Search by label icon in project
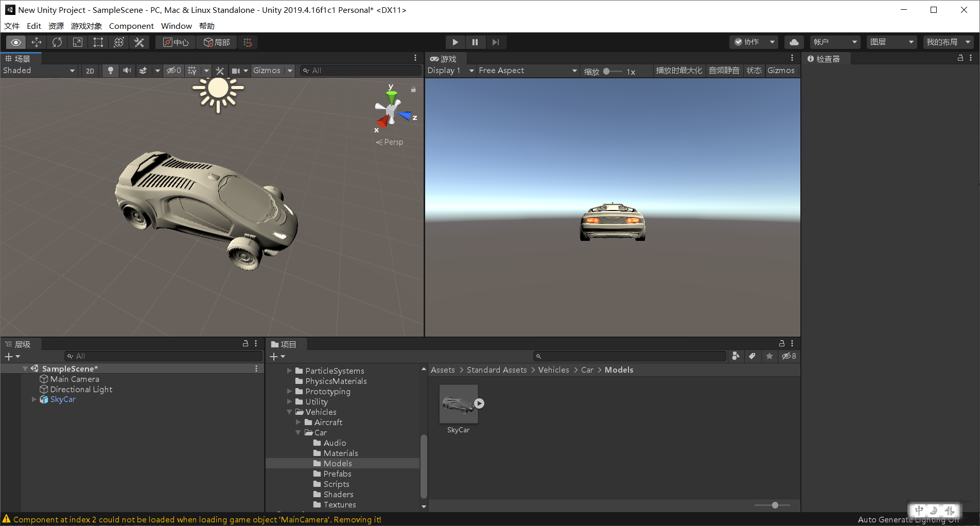Viewport: 980px width, 526px height. tap(752, 356)
